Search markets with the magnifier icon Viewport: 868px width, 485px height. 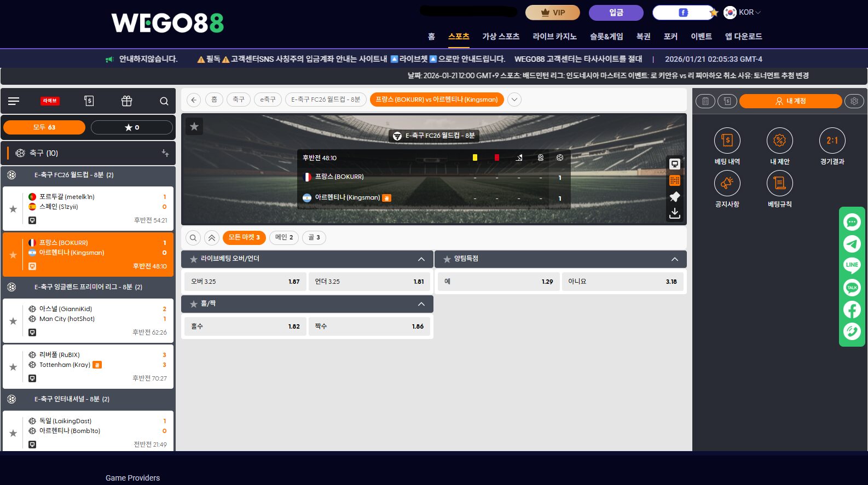tap(193, 238)
